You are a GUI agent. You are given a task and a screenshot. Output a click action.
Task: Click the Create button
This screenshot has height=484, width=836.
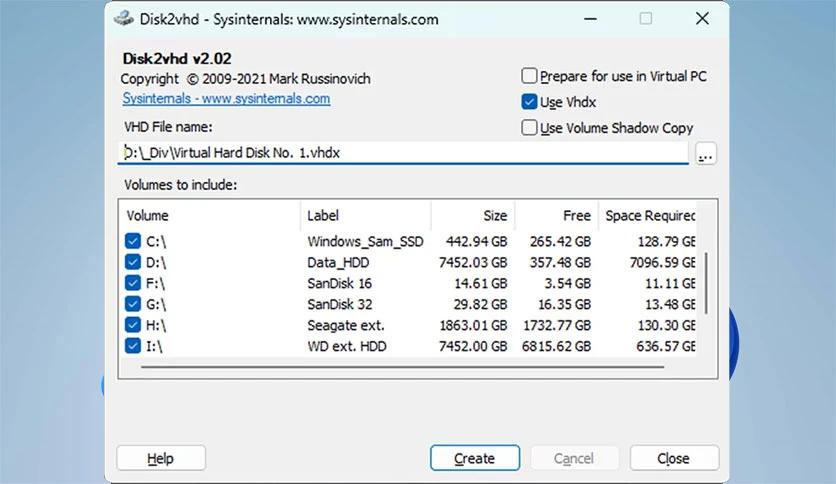pyautogui.click(x=475, y=458)
